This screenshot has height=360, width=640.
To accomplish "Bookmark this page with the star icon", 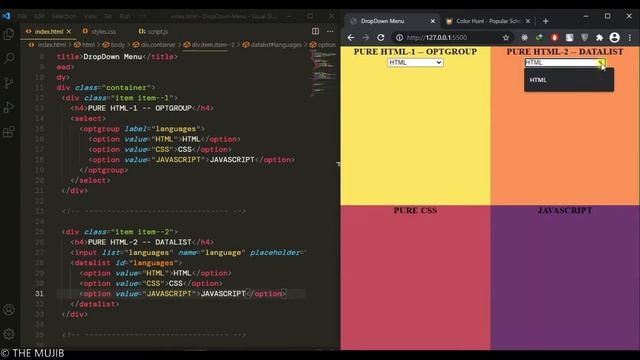I will pos(506,38).
